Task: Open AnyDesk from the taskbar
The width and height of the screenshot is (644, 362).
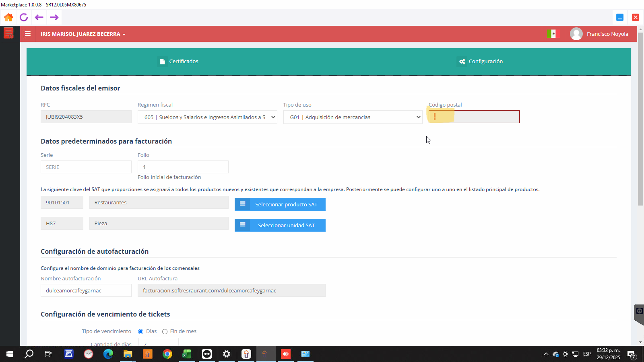Action: (x=286, y=354)
